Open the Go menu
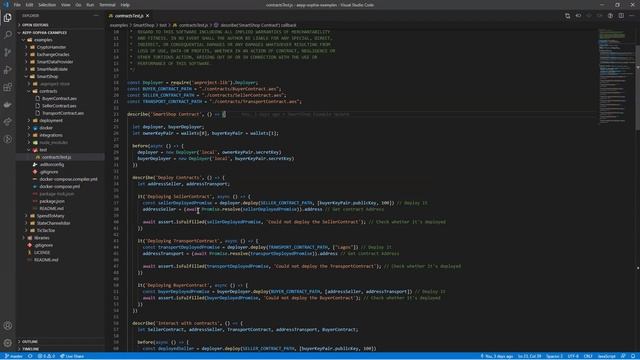 78,5
